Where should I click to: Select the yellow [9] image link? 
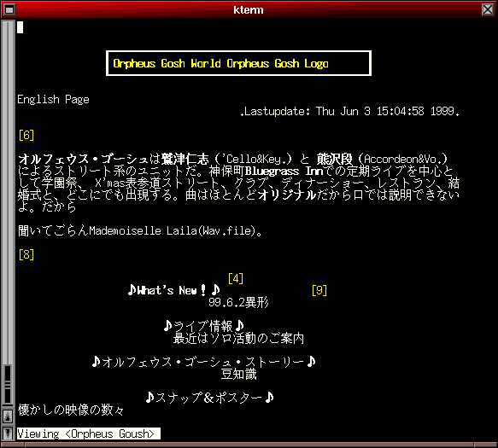pyautogui.click(x=319, y=290)
